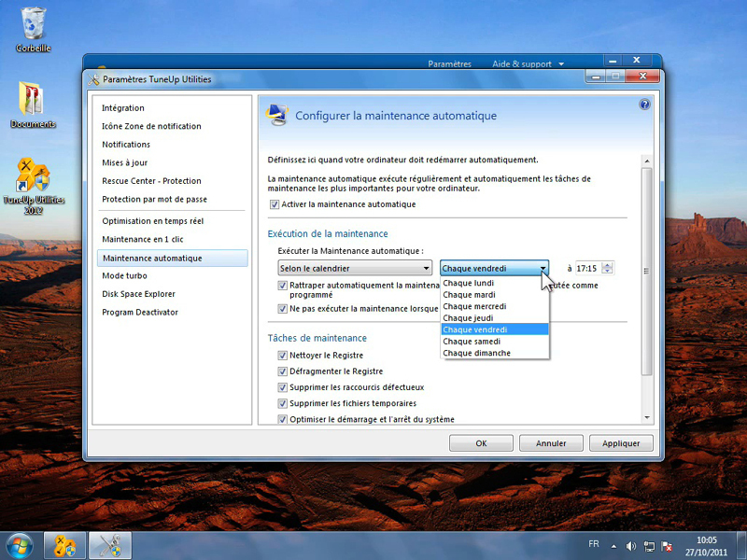Toggle Optimiser le démarrage et l'arrêt
The height and width of the screenshot is (560, 747).
point(282,419)
